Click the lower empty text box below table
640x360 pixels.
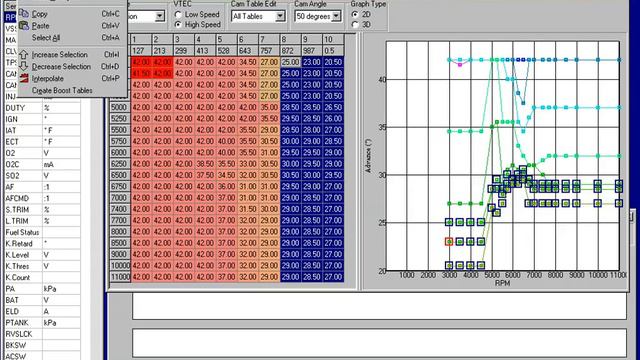pos(380,343)
